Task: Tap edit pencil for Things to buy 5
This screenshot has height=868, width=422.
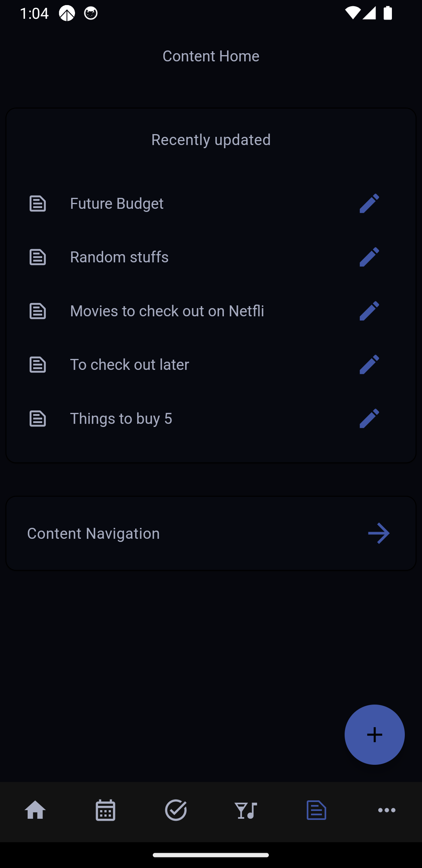Action: click(x=369, y=418)
